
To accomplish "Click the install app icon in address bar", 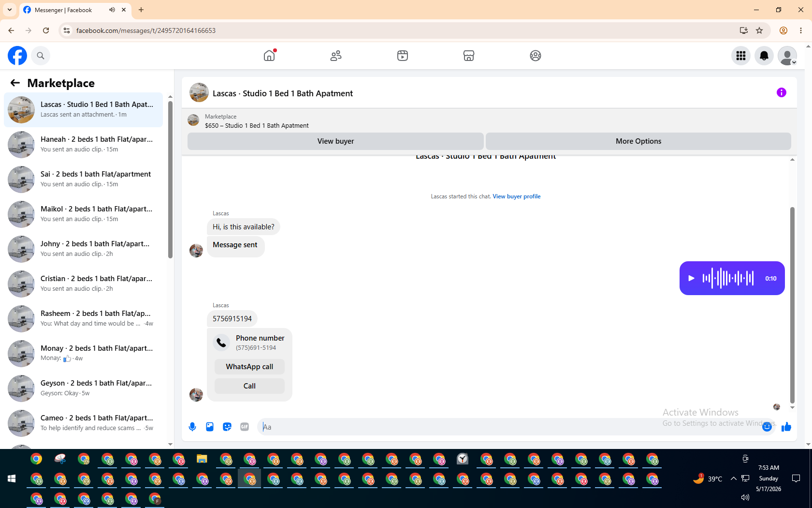I will [x=744, y=30].
